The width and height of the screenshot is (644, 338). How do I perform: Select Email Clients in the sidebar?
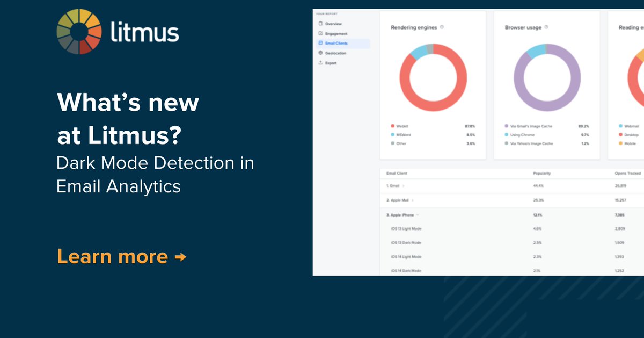[342, 43]
